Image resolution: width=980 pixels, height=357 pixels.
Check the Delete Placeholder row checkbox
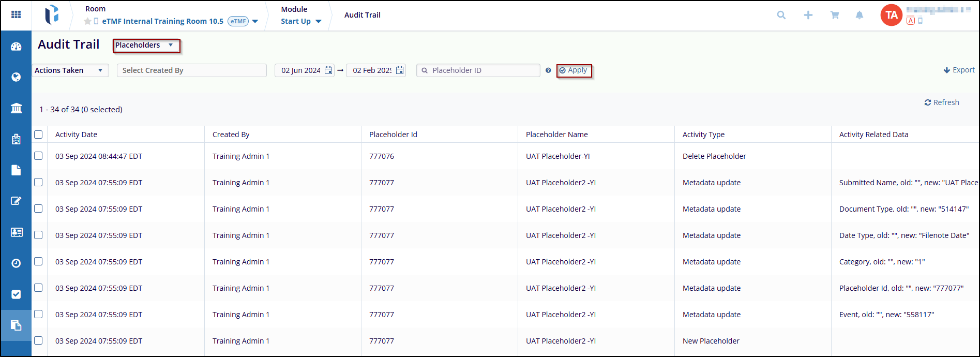pos(38,156)
